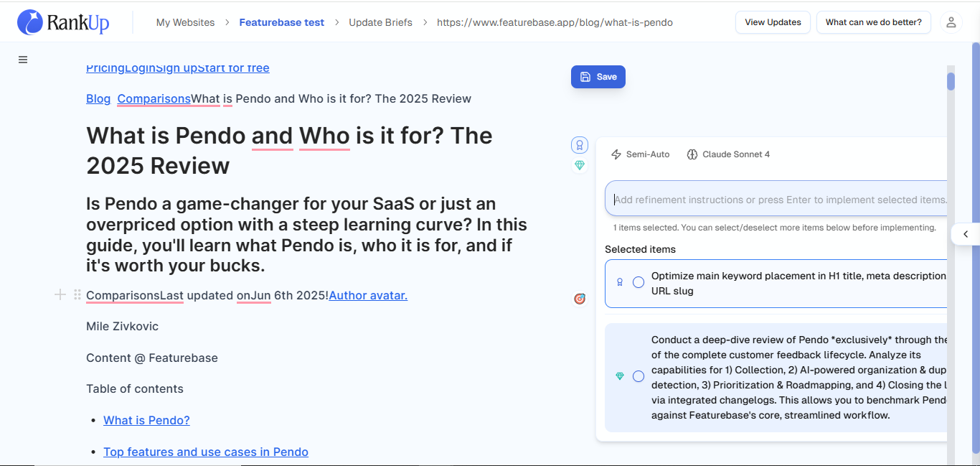Click the plus icon to add a block
The image size is (980, 466).
coord(60,294)
